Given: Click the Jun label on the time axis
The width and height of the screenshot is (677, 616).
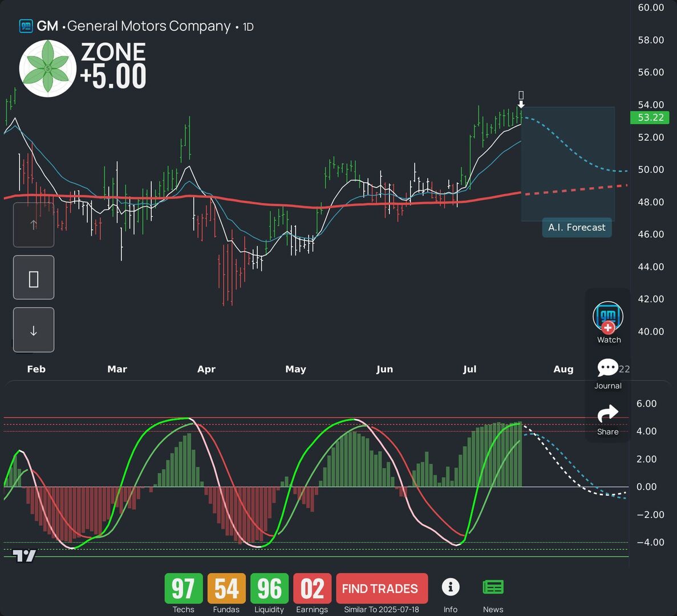Looking at the screenshot, I should (384, 369).
